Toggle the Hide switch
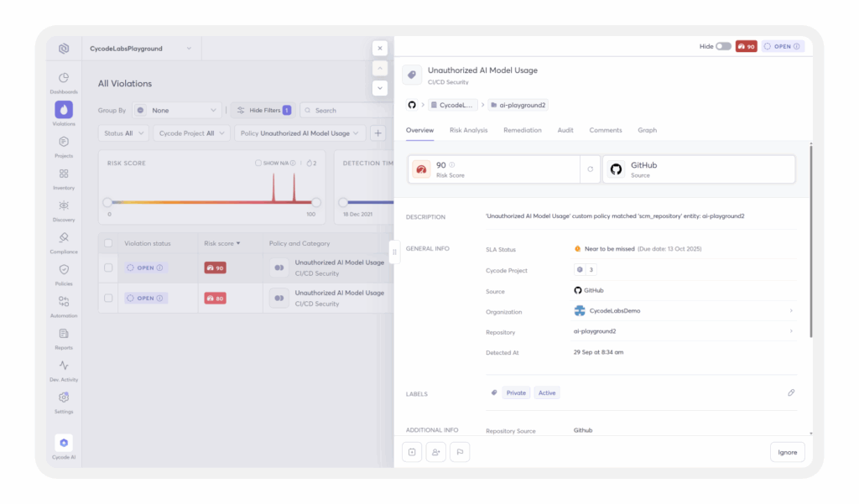859x504 pixels. pos(722,47)
